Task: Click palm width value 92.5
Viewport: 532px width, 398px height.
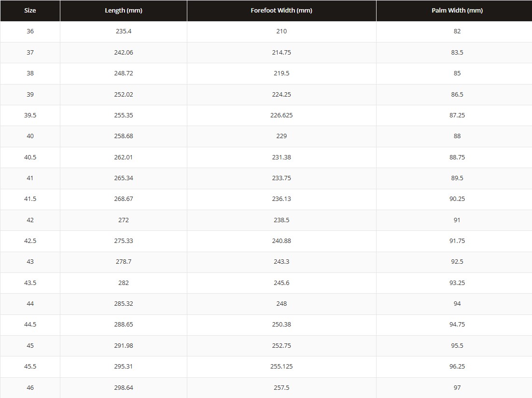Action: click(x=457, y=262)
